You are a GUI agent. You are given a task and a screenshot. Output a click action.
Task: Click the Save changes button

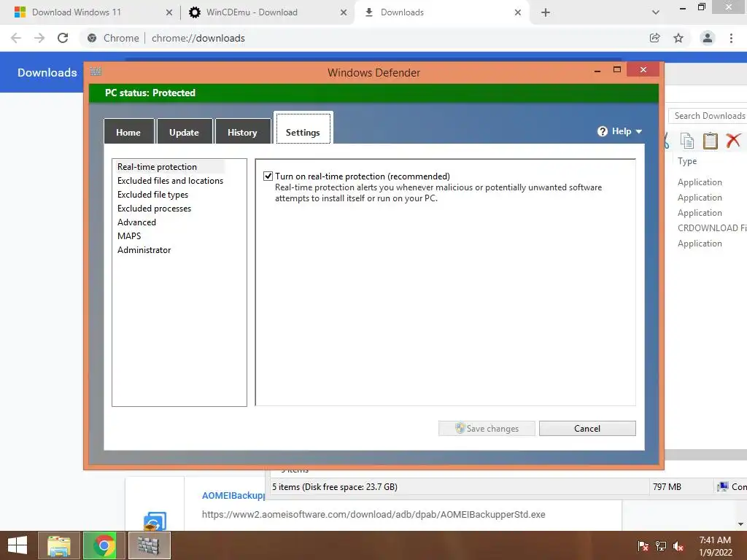click(487, 428)
